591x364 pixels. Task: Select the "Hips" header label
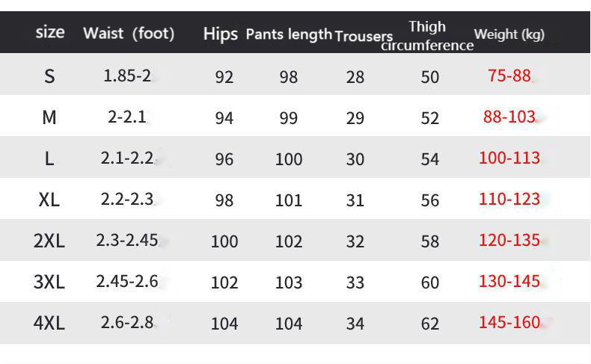220,34
